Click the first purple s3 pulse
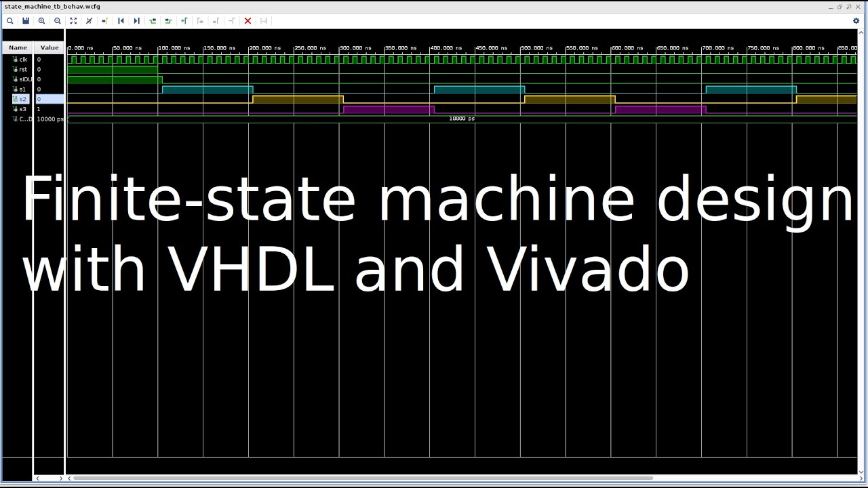Image resolution: width=868 pixels, height=488 pixels. 389,109
